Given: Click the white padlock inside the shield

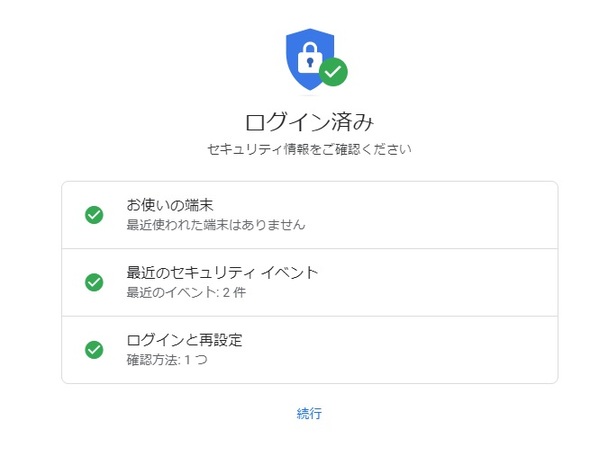Looking at the screenshot, I should 310,57.
